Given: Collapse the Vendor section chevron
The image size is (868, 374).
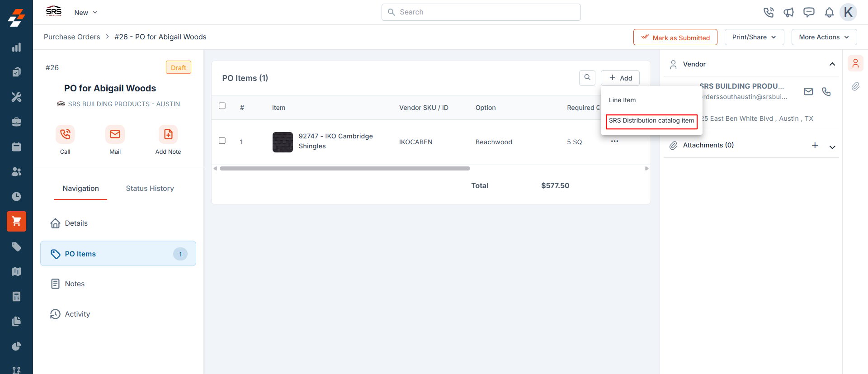Looking at the screenshot, I should [x=832, y=64].
